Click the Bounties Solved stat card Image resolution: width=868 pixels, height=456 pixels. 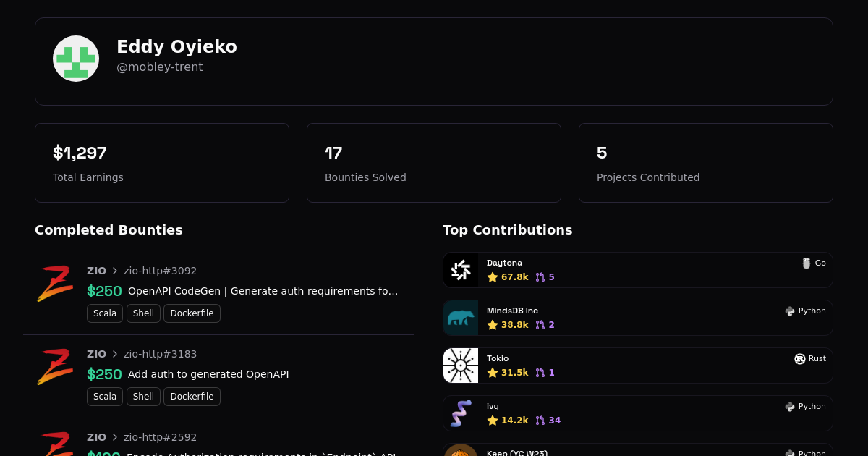click(x=434, y=163)
